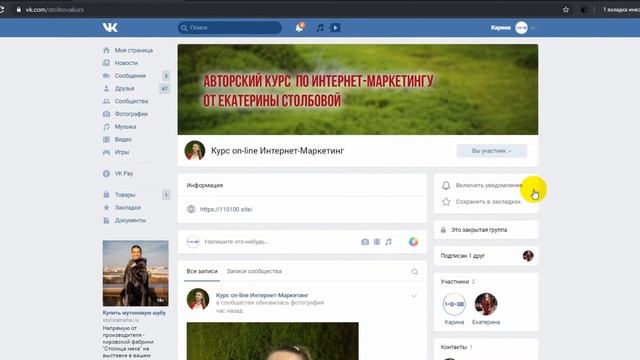Click the lock icon of Это закрытая группа
The image size is (640, 360).
tap(443, 230)
